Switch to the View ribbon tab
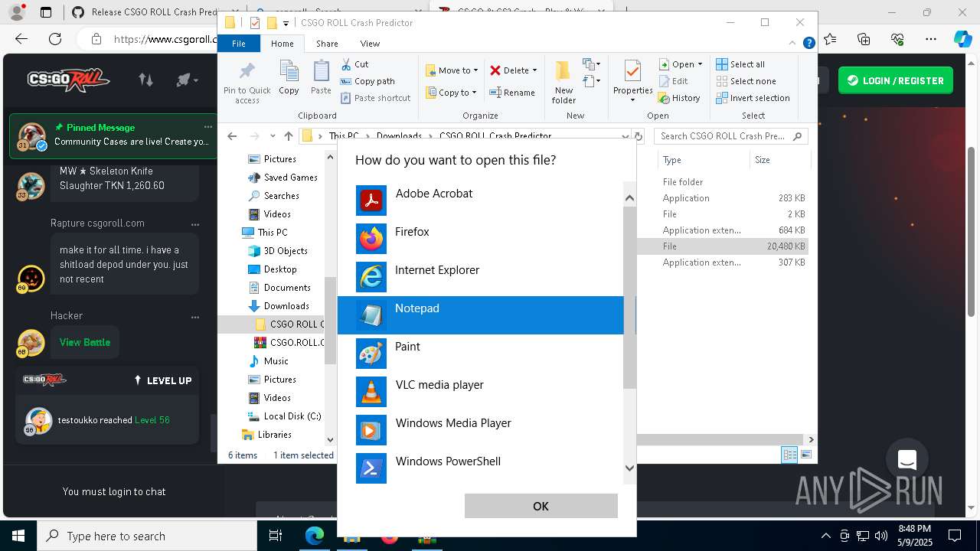Image resolution: width=980 pixels, height=551 pixels. tap(370, 44)
